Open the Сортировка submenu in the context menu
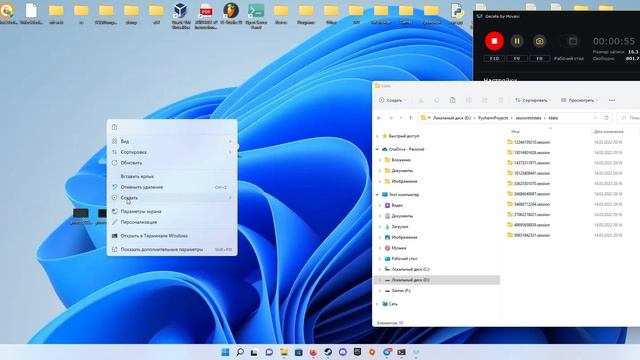This screenshot has width=640, height=360. 172,152
